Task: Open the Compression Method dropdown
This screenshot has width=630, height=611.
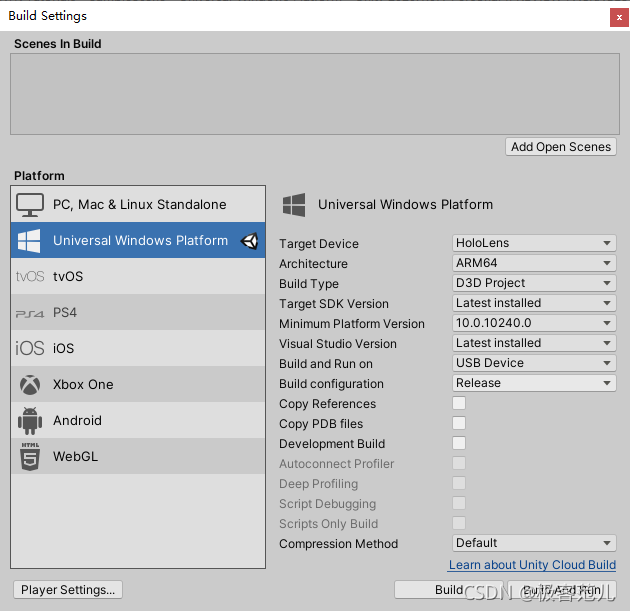Action: (x=534, y=543)
